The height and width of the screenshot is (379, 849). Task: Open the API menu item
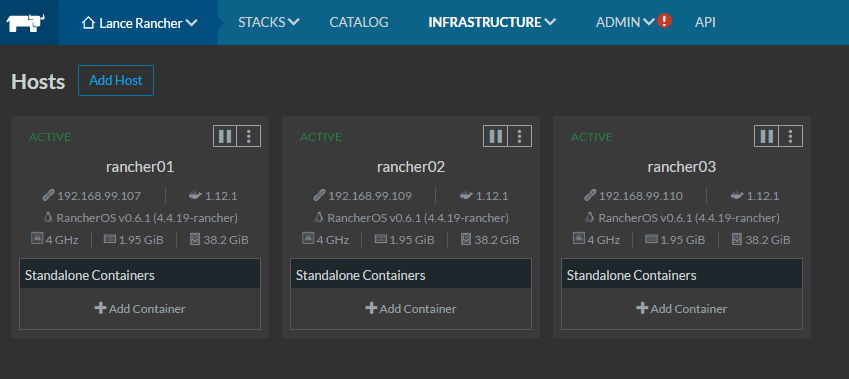pos(705,22)
